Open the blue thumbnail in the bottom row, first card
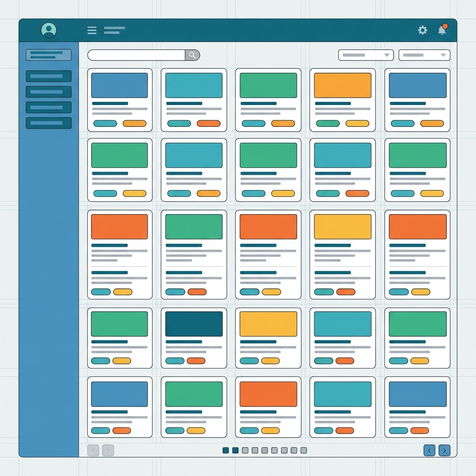Screen dimensions: 476x476 click(x=119, y=394)
